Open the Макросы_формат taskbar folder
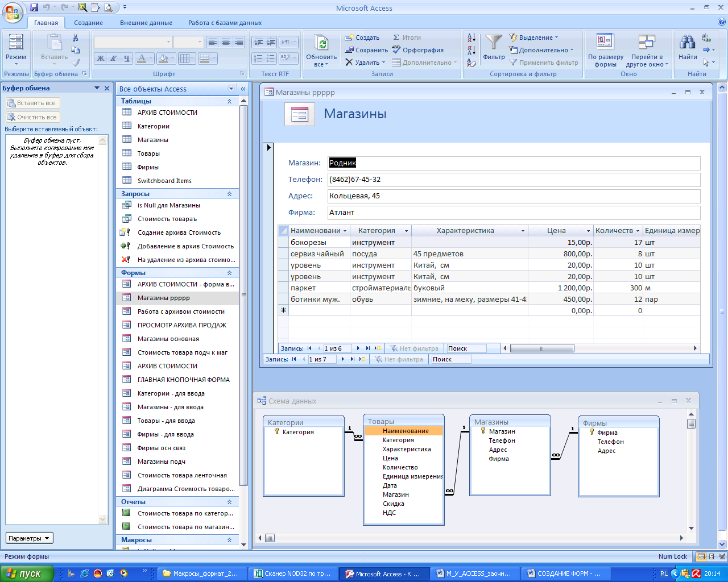The image size is (728, 582). coord(203,573)
